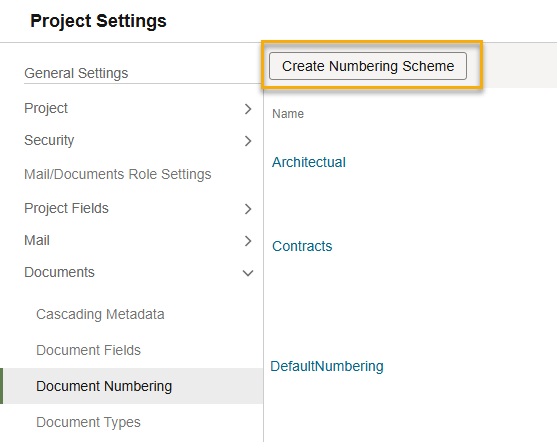
Task: Click the Documents menu label
Action: 59,272
